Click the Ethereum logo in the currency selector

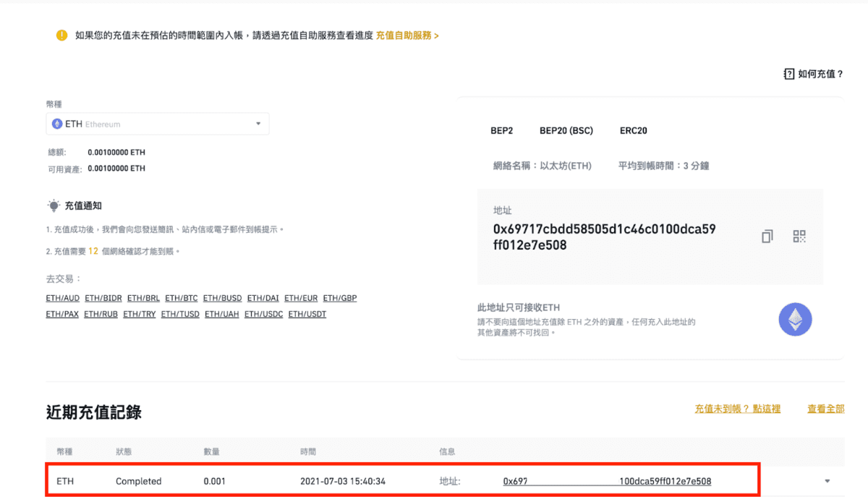[x=58, y=124]
